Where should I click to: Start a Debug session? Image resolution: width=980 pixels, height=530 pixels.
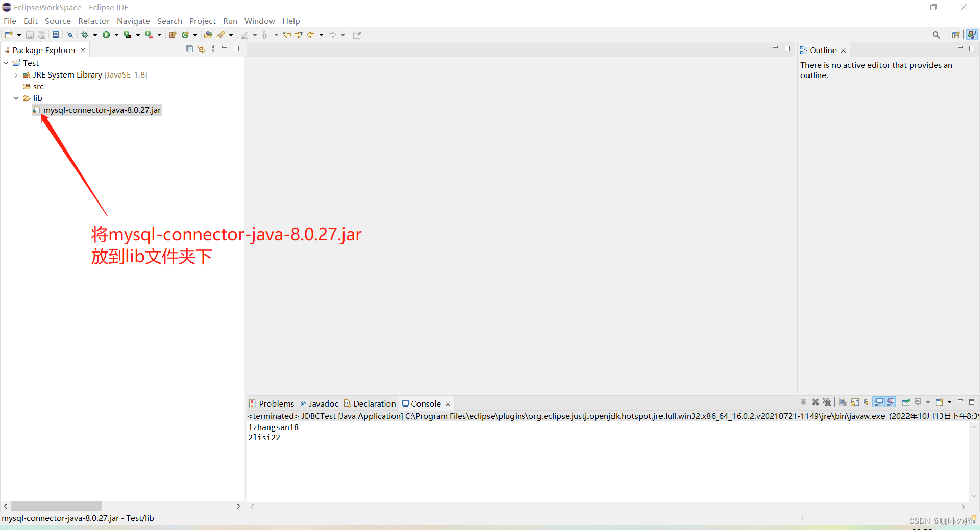pyautogui.click(x=86, y=34)
